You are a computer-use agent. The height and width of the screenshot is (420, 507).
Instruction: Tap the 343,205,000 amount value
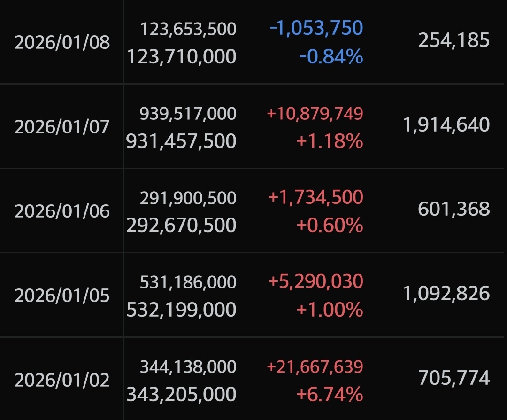coord(181,394)
